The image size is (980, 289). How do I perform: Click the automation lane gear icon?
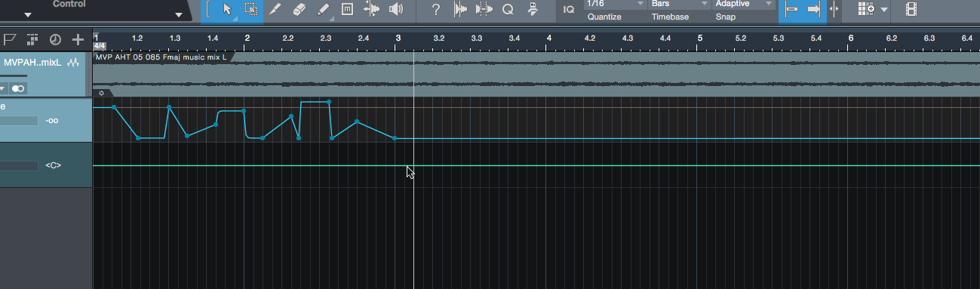point(101,93)
